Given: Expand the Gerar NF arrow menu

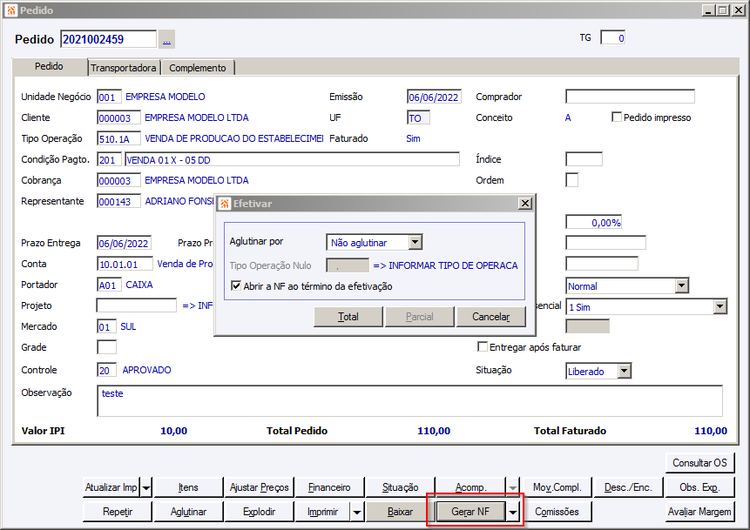Looking at the screenshot, I should pos(513,512).
